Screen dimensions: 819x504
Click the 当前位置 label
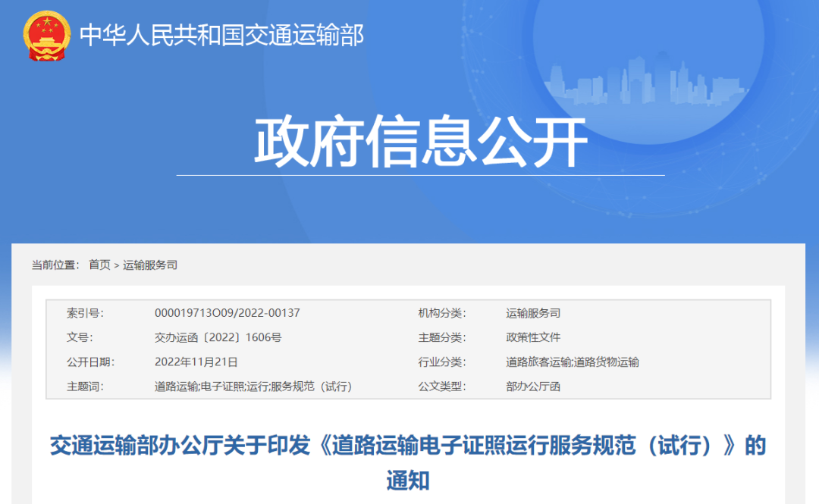[x=55, y=265]
